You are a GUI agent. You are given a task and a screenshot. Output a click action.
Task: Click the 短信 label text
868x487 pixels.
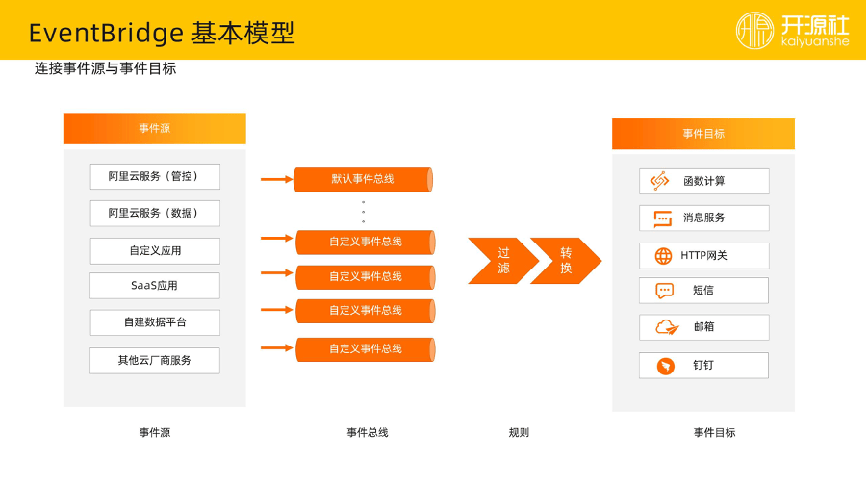coord(703,290)
